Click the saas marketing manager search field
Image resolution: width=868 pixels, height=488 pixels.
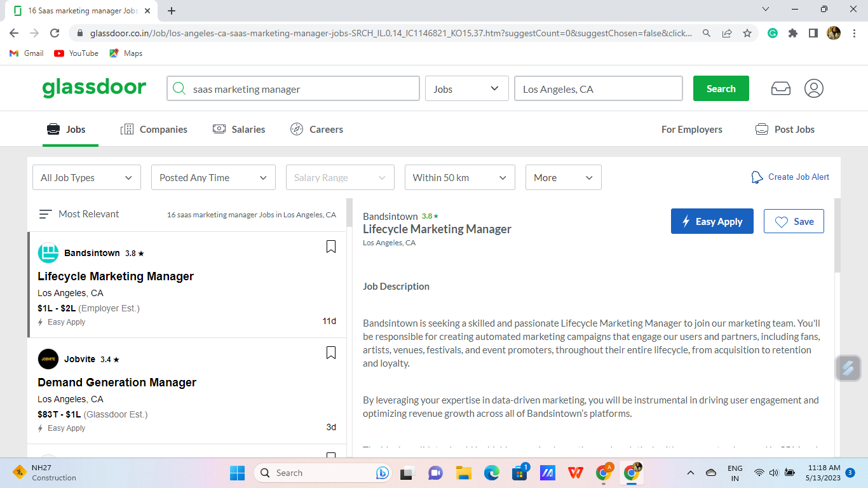click(x=294, y=89)
